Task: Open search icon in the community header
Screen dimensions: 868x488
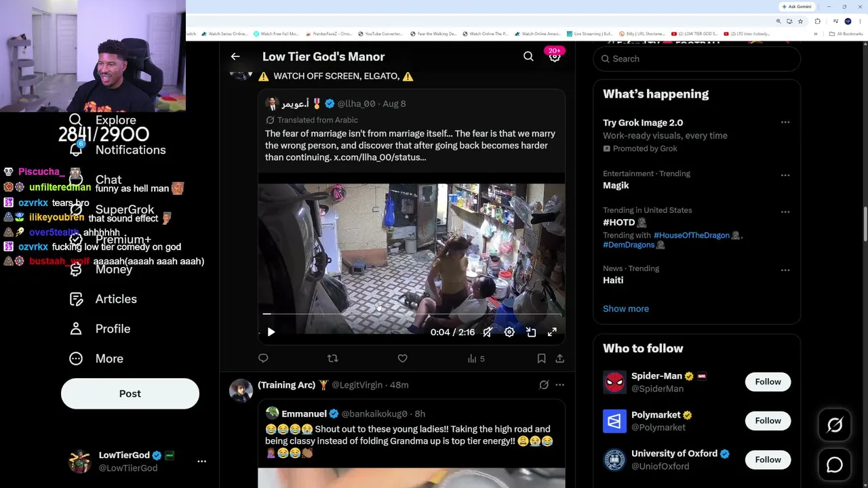Action: [528, 57]
